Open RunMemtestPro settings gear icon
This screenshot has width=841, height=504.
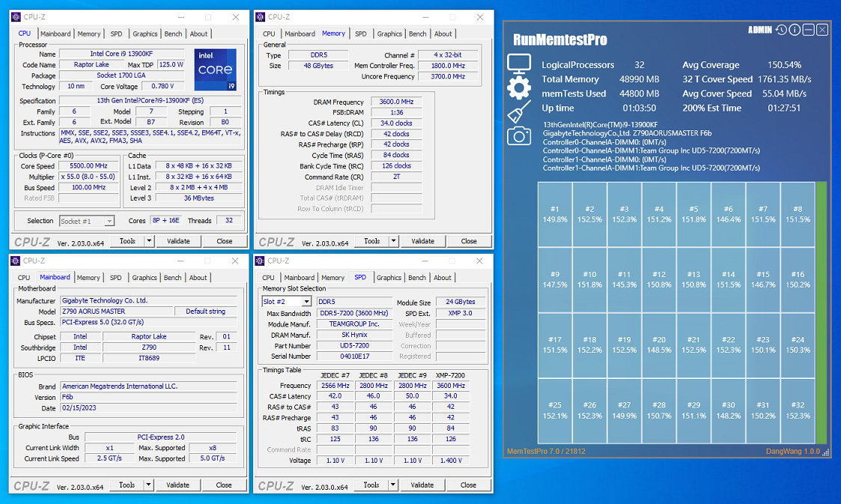[x=519, y=88]
